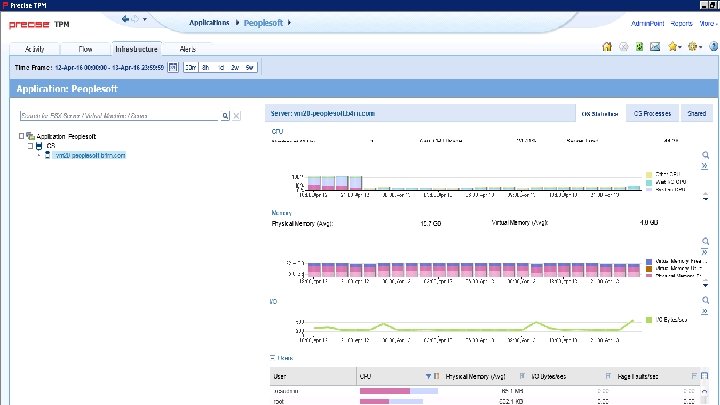Open the Favorites star dropdown
Viewport: 720px width, 405px height.
[675, 46]
